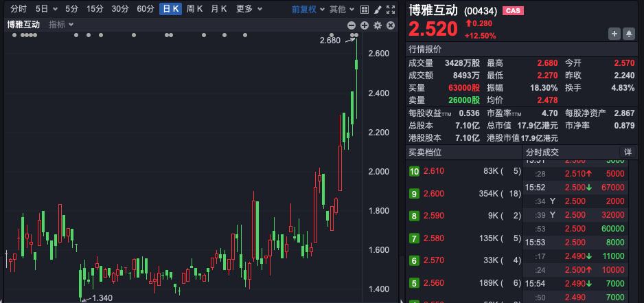Select the 日K daily candlestick tab

coord(170,9)
